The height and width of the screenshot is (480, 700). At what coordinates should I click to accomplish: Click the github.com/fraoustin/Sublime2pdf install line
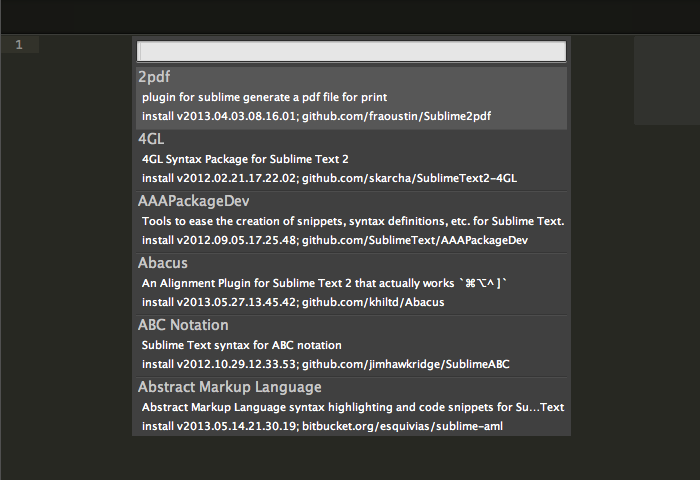pos(316,116)
